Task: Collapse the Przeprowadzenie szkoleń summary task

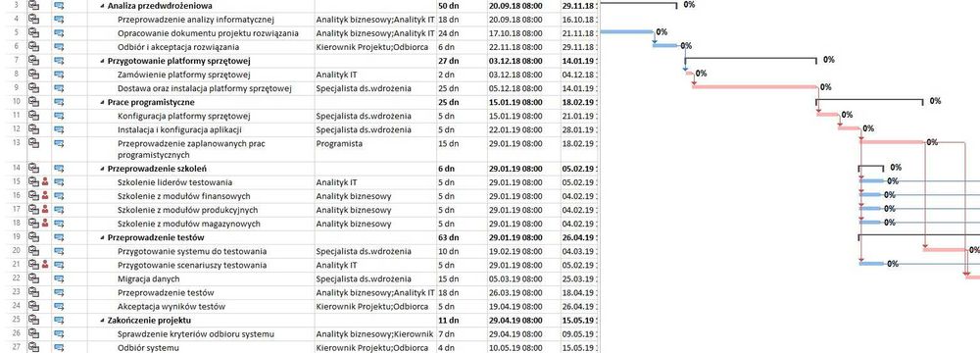Action: coord(103,169)
